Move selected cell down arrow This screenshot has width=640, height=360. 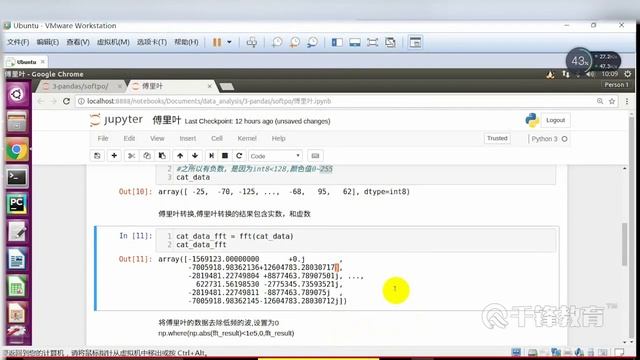195,156
